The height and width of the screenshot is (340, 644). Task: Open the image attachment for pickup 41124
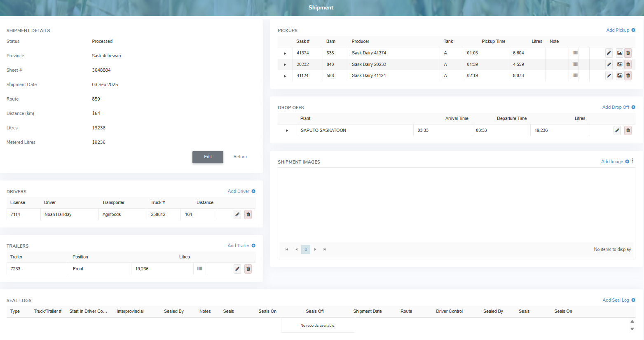(x=619, y=75)
